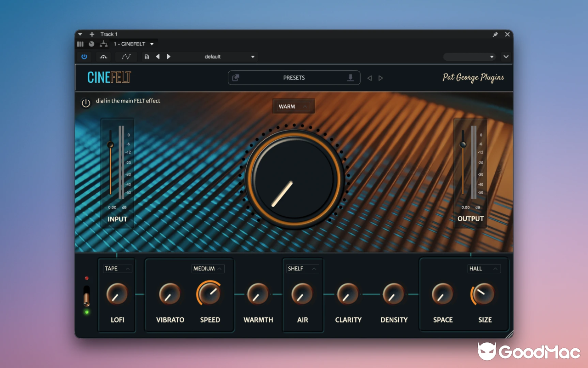
Task: Click the INPUT 0.00 dB value
Action: (x=112, y=207)
